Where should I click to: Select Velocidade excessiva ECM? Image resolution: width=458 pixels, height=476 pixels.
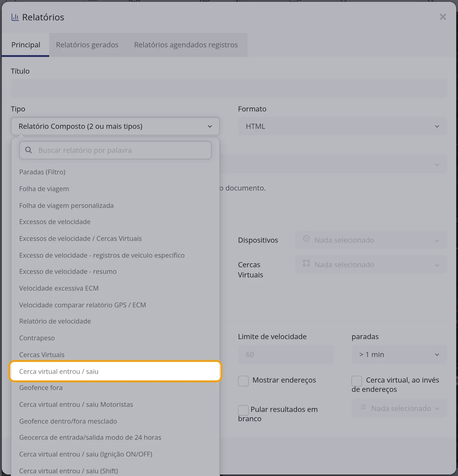point(115,288)
